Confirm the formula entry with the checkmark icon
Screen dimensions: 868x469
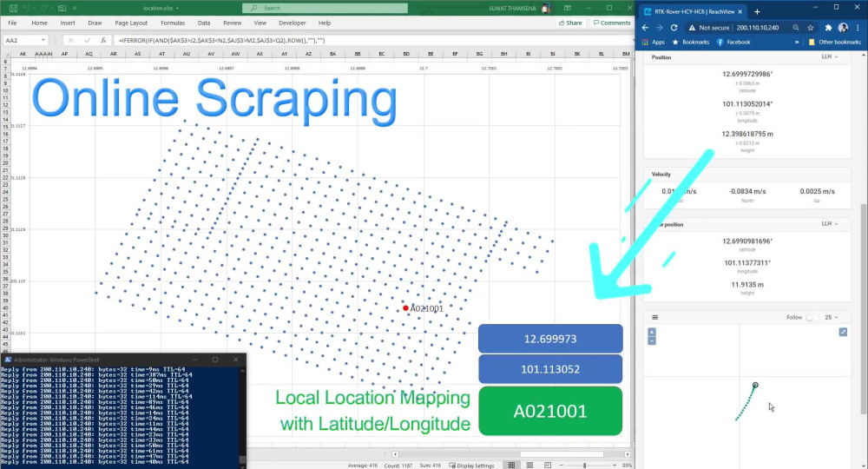(x=87, y=41)
